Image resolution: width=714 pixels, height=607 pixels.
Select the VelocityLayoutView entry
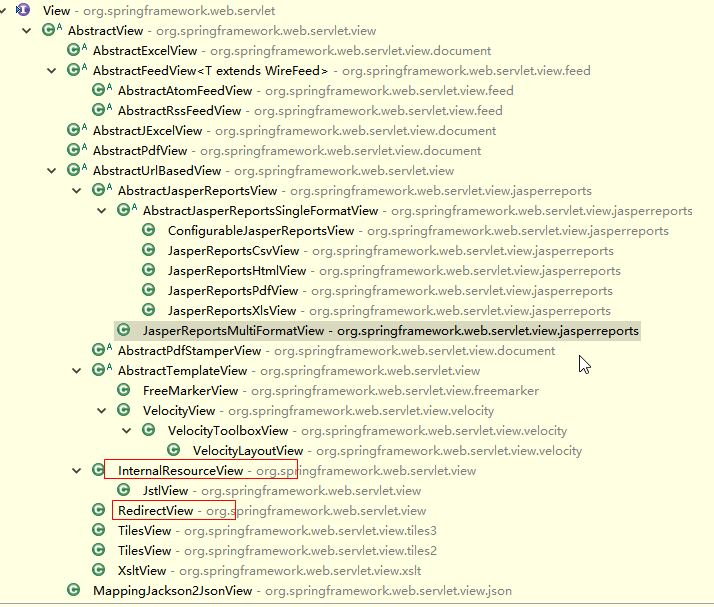click(x=247, y=450)
